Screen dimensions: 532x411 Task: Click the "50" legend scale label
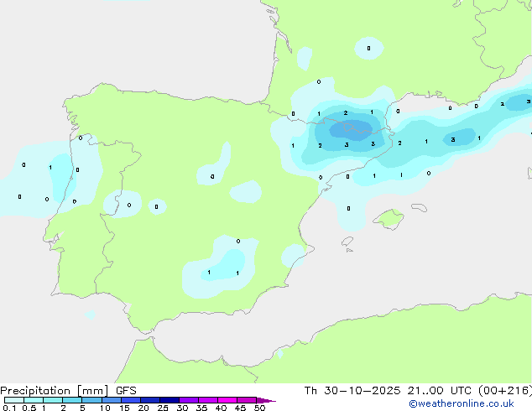click(259, 408)
